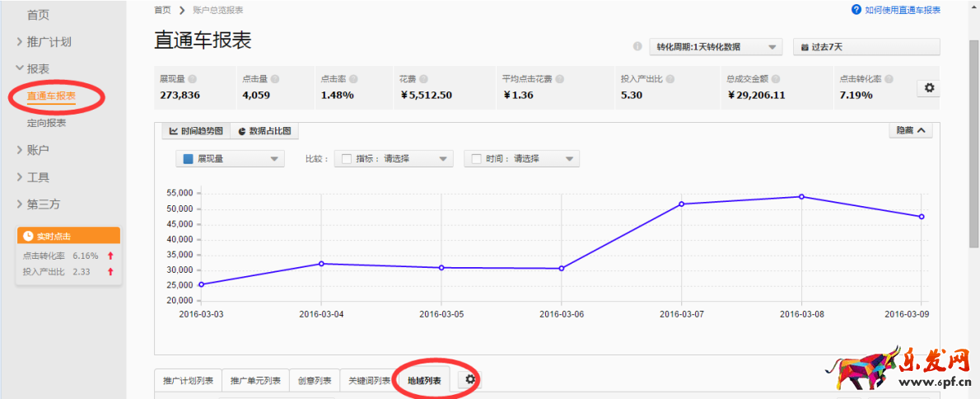Click the blue 展现量 color swatch

(188, 159)
